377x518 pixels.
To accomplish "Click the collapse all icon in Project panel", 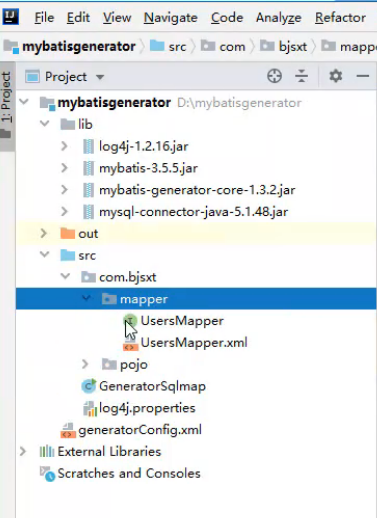I will tap(301, 76).
